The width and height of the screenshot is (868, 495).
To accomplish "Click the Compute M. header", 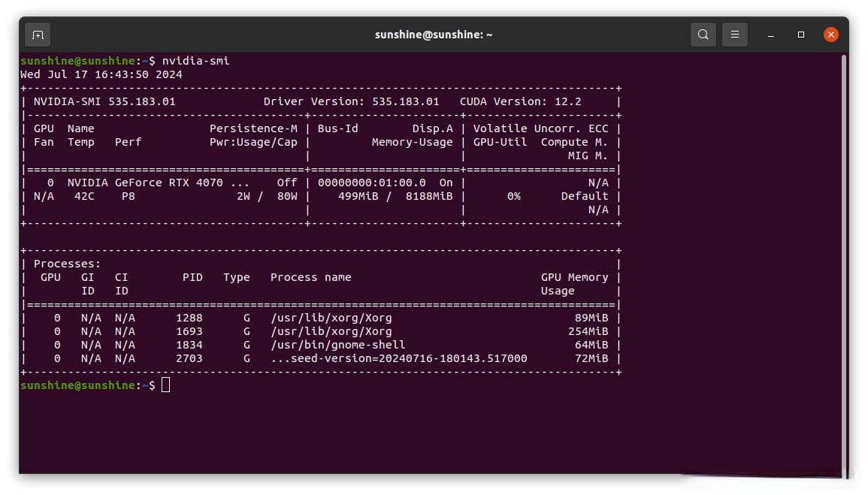I will click(575, 142).
